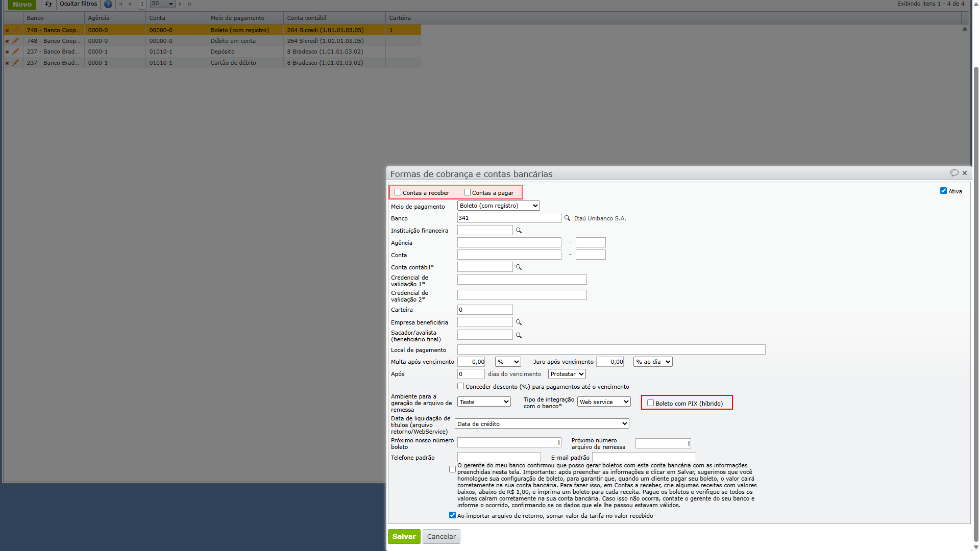Click the Banco input field with 341
Viewport: 980px width, 551px height.
[509, 218]
